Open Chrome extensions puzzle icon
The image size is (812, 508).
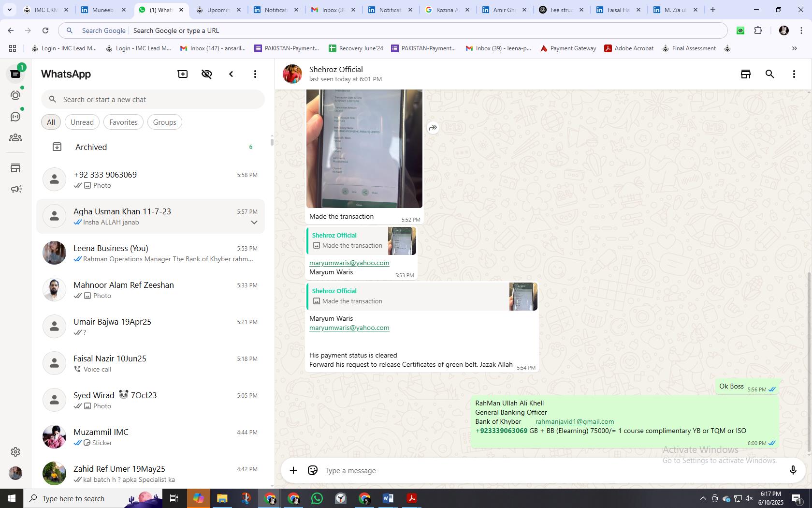[x=758, y=30]
